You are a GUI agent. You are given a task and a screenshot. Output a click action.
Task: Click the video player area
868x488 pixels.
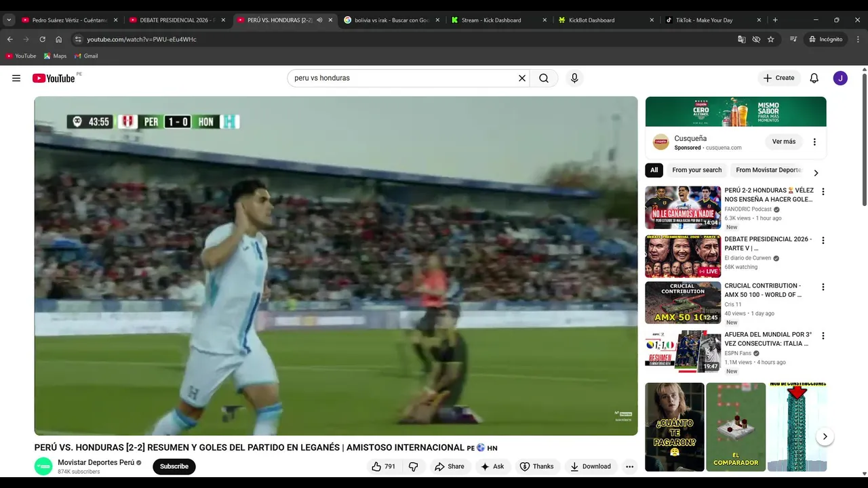tap(336, 266)
